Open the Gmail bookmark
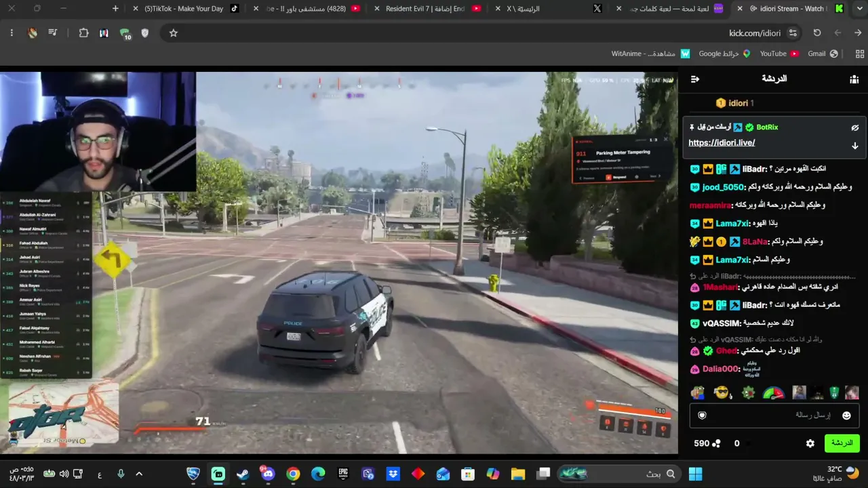868x488 pixels. click(x=823, y=54)
